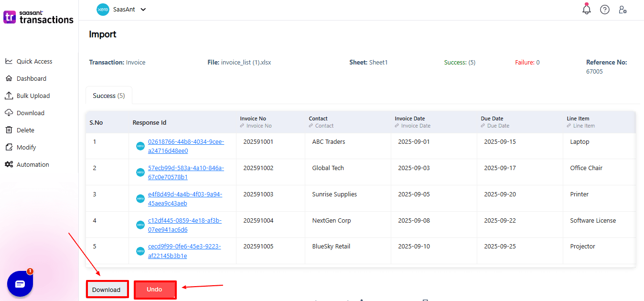Click Xero icon beside first response ID

pos(140,146)
